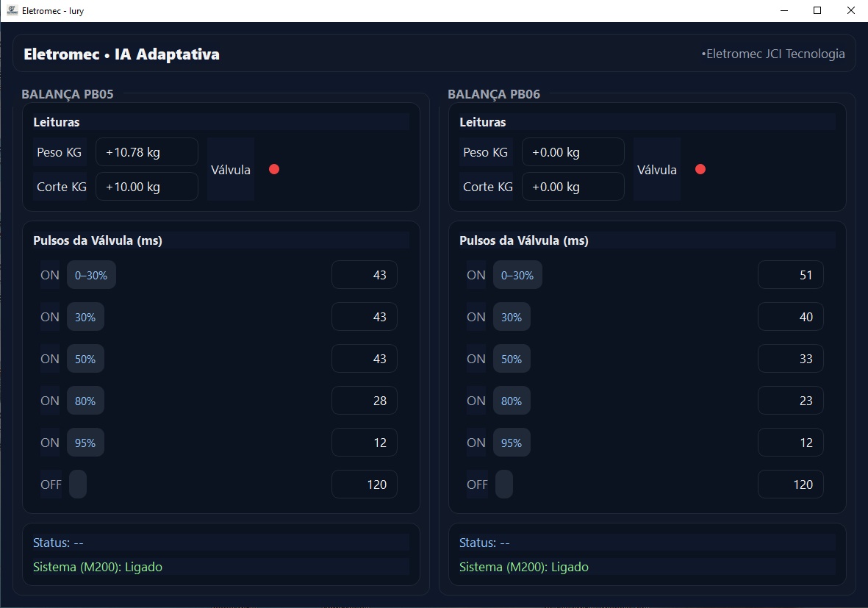Image resolution: width=868 pixels, height=608 pixels.
Task: Click the PB06 OFF blank badge
Action: click(x=504, y=484)
